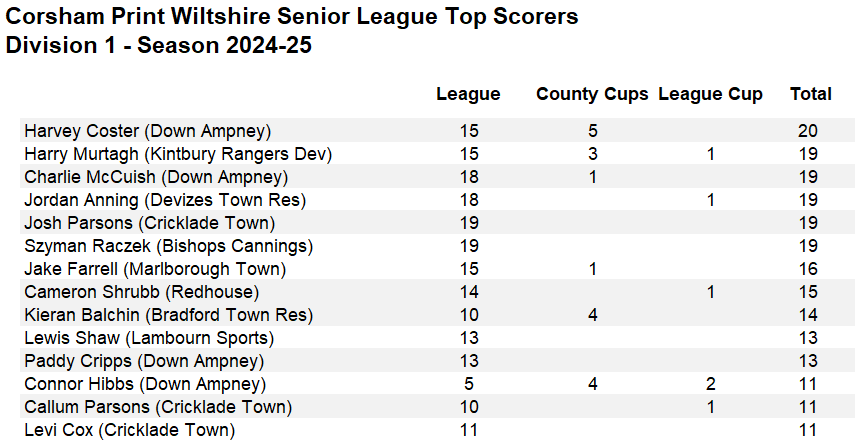Select the League Cup column header
This screenshot has height=441, width=855.
(710, 94)
